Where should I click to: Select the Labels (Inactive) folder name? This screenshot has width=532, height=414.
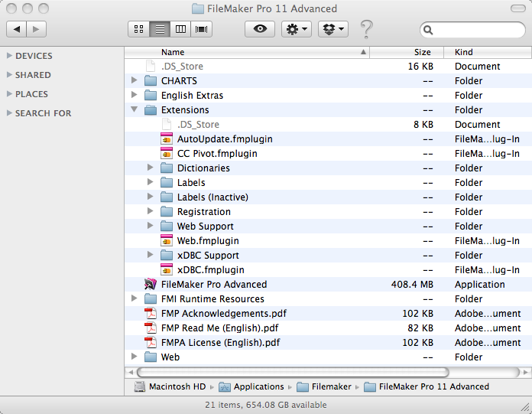[212, 197]
